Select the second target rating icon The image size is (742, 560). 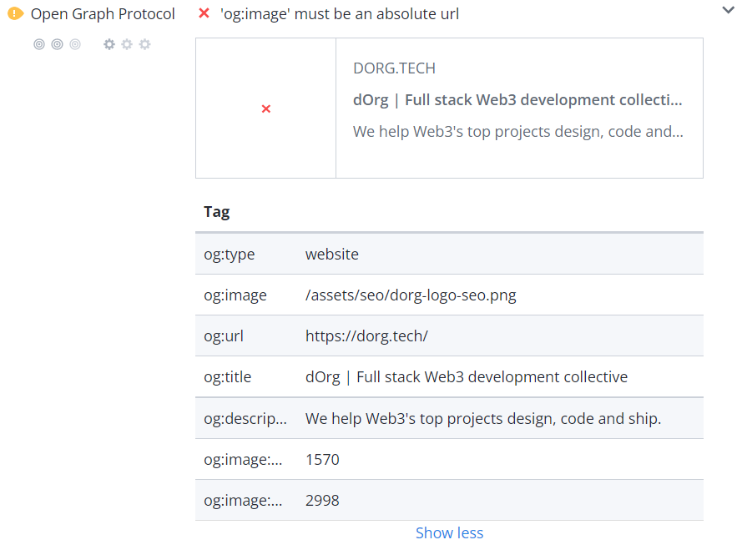tap(57, 44)
